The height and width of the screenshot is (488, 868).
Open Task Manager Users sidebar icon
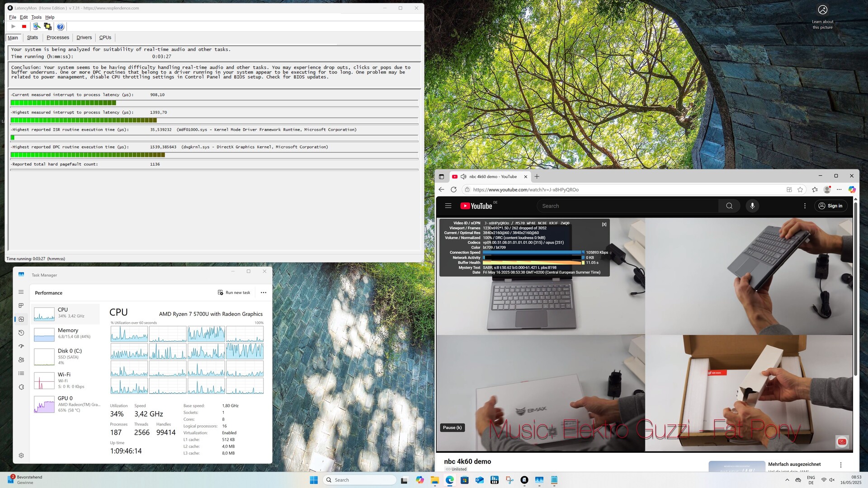click(x=21, y=360)
